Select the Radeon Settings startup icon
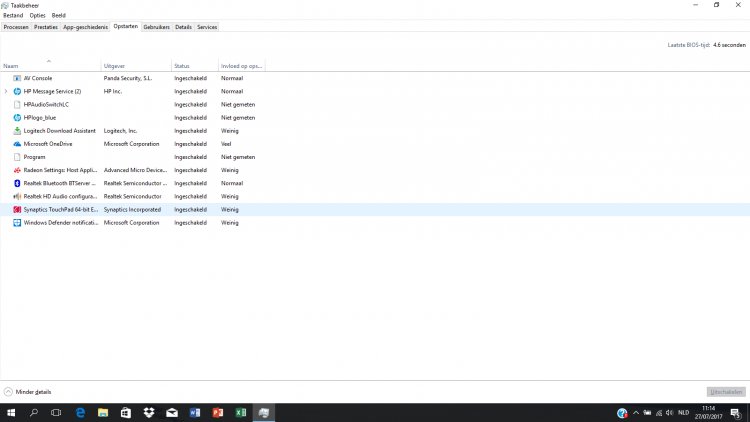 (17, 170)
